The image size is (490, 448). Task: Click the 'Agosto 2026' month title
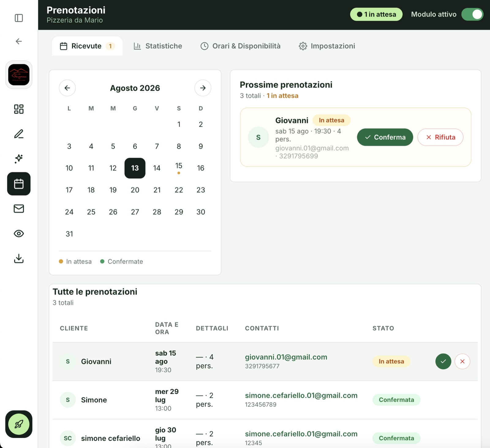(x=135, y=88)
